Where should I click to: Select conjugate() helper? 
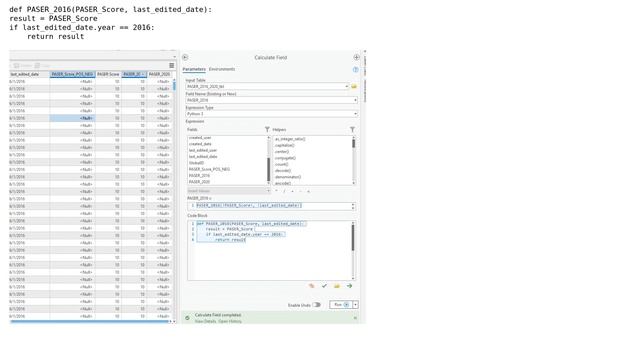[x=285, y=158]
